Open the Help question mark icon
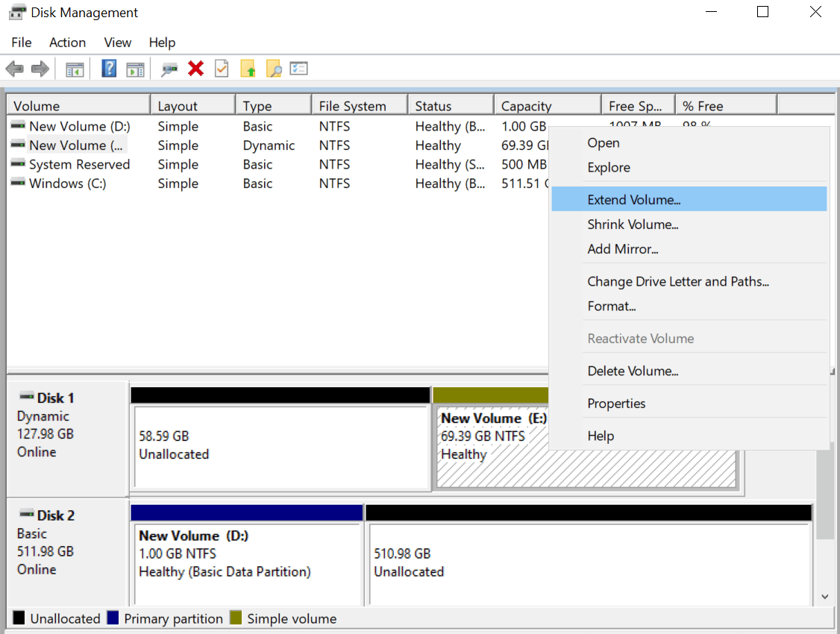The width and height of the screenshot is (840, 634). pyautogui.click(x=109, y=68)
